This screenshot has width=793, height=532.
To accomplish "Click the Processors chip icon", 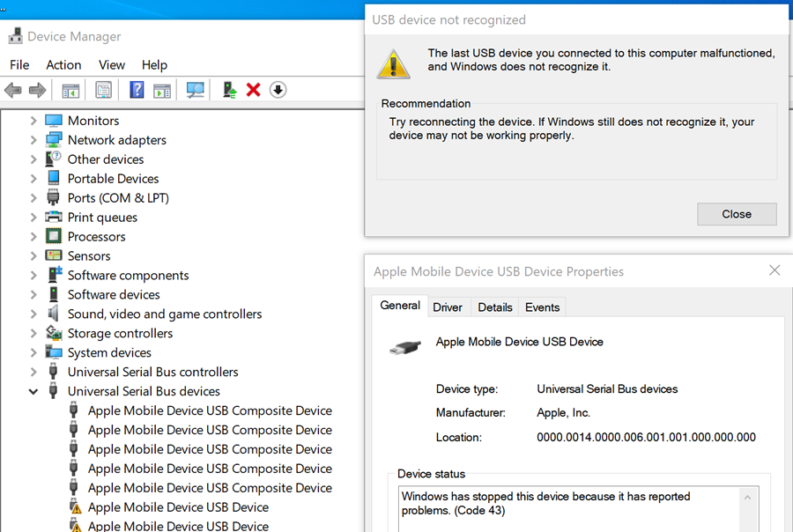I will 53,236.
